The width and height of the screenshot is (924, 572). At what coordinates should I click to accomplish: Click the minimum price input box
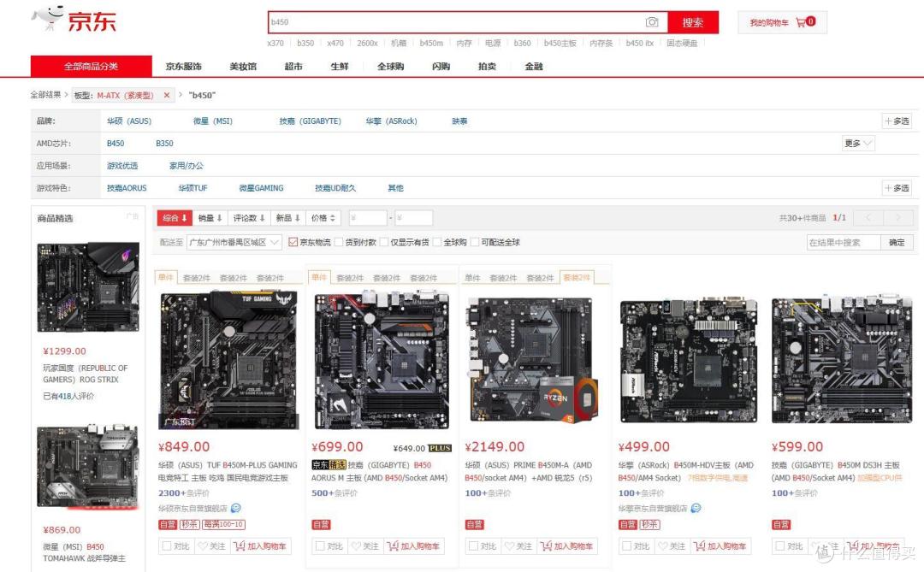pyautogui.click(x=368, y=218)
